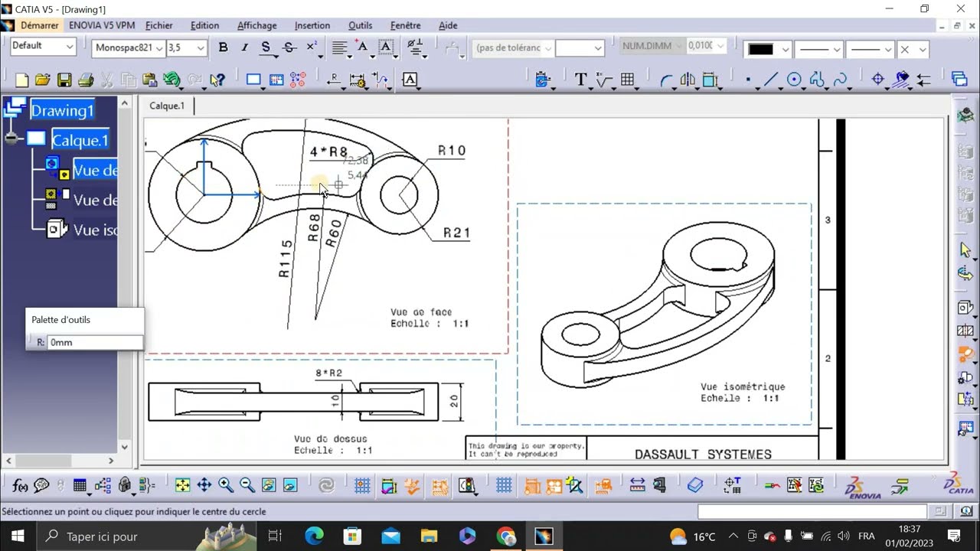Click the radius dimension R icon

pos(334,80)
